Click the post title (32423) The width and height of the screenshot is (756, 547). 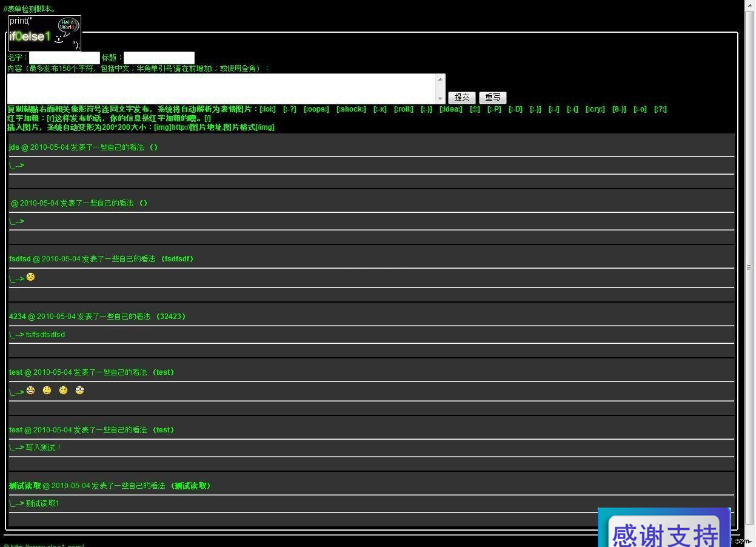tap(171, 317)
